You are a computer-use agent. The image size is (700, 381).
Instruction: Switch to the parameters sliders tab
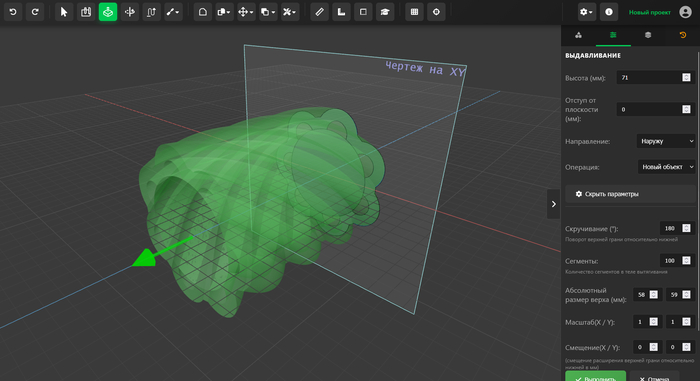(x=613, y=35)
